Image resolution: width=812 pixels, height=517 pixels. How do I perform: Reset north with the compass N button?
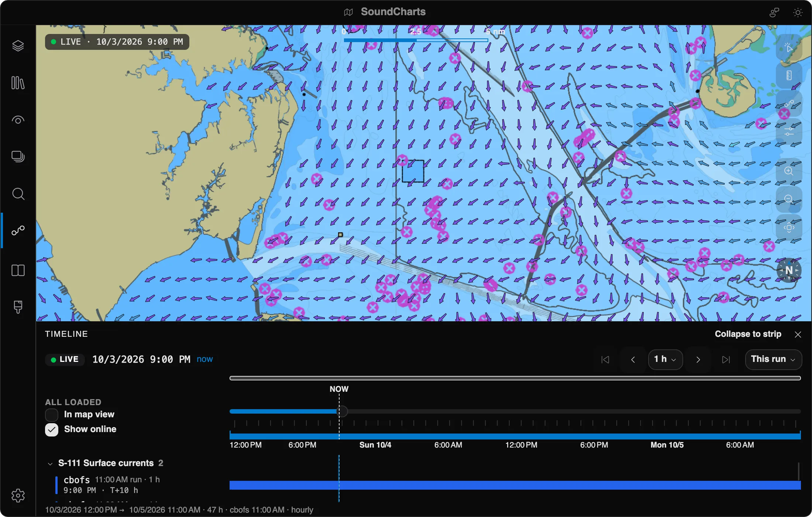[x=789, y=270]
